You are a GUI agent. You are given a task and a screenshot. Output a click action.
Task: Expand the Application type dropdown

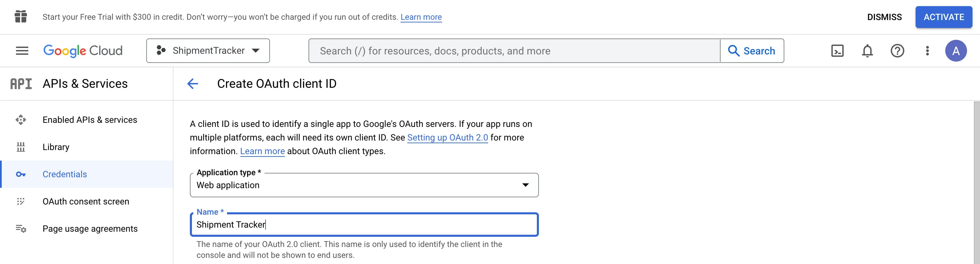click(x=364, y=185)
